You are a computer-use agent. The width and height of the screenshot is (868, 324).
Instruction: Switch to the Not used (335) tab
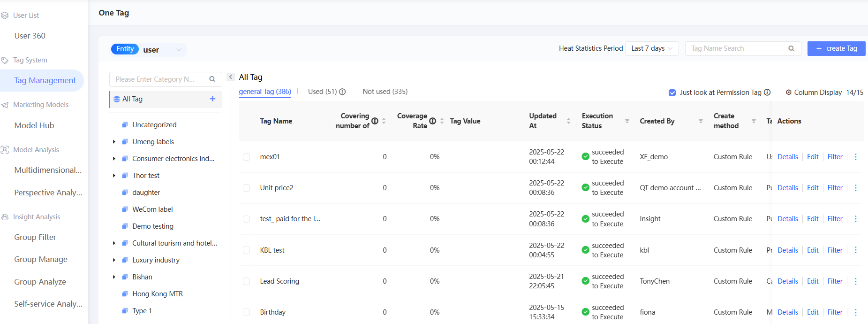pyautogui.click(x=385, y=92)
